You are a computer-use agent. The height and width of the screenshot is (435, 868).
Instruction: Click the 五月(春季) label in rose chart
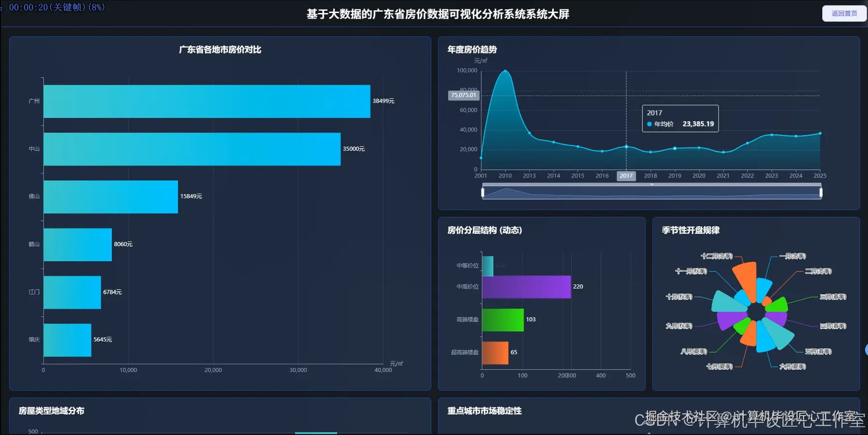(818, 351)
